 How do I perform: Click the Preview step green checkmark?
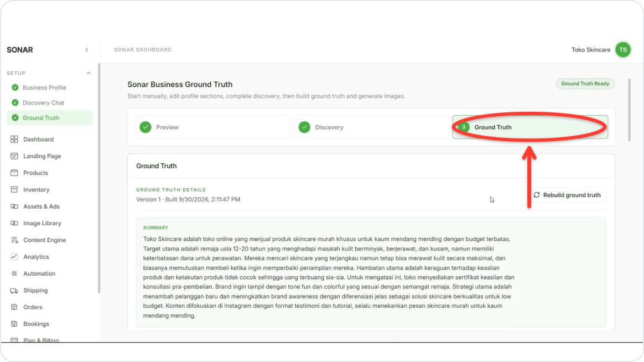(x=146, y=127)
